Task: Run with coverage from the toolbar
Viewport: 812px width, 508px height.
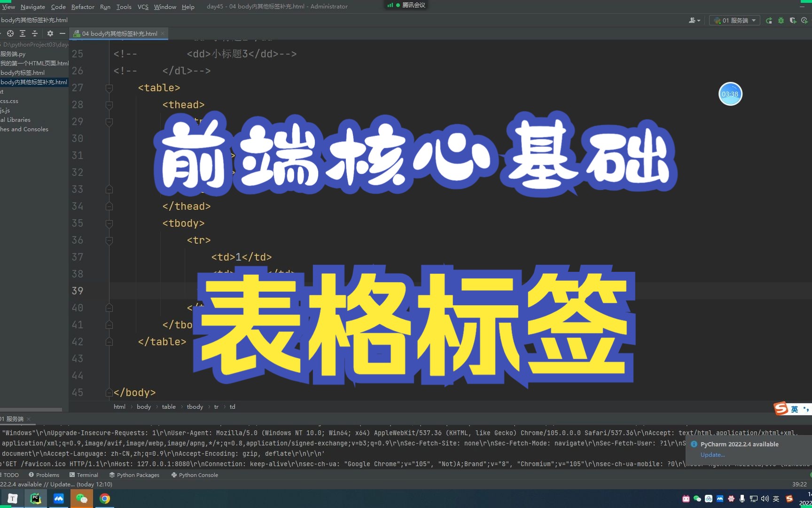Action: click(793, 20)
